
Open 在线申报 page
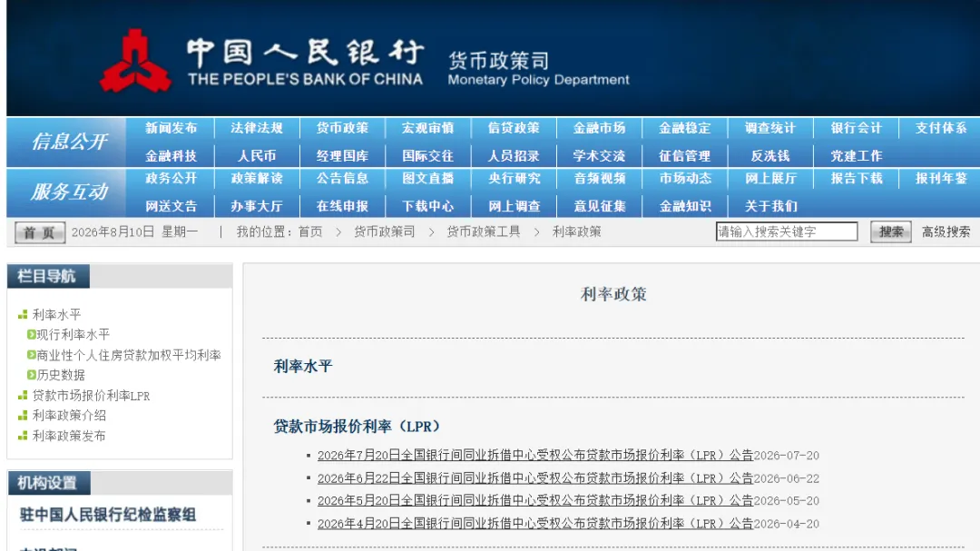tap(342, 206)
